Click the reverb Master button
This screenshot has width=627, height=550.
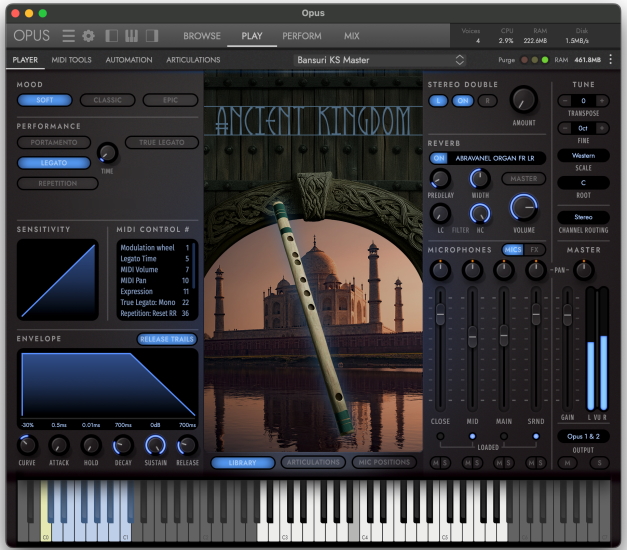[523, 178]
